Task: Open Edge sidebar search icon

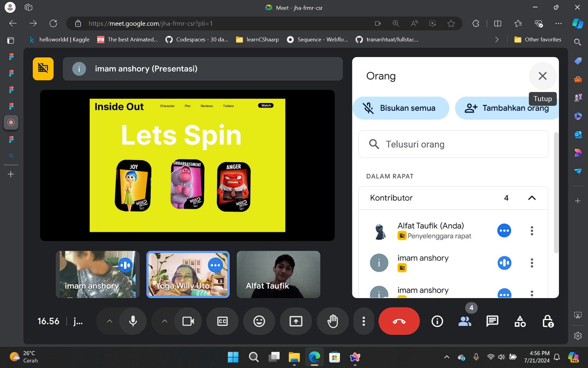Action: [578, 42]
